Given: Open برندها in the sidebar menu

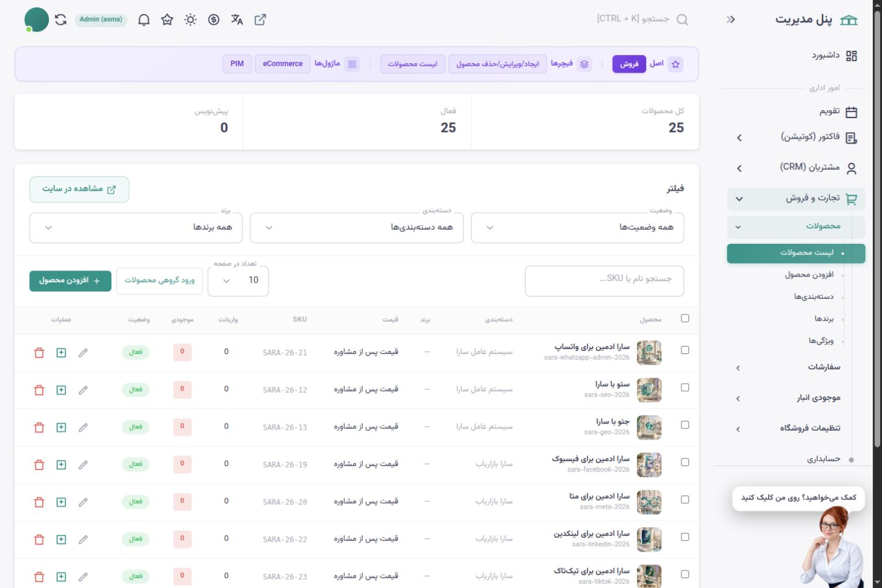Looking at the screenshot, I should [824, 319].
